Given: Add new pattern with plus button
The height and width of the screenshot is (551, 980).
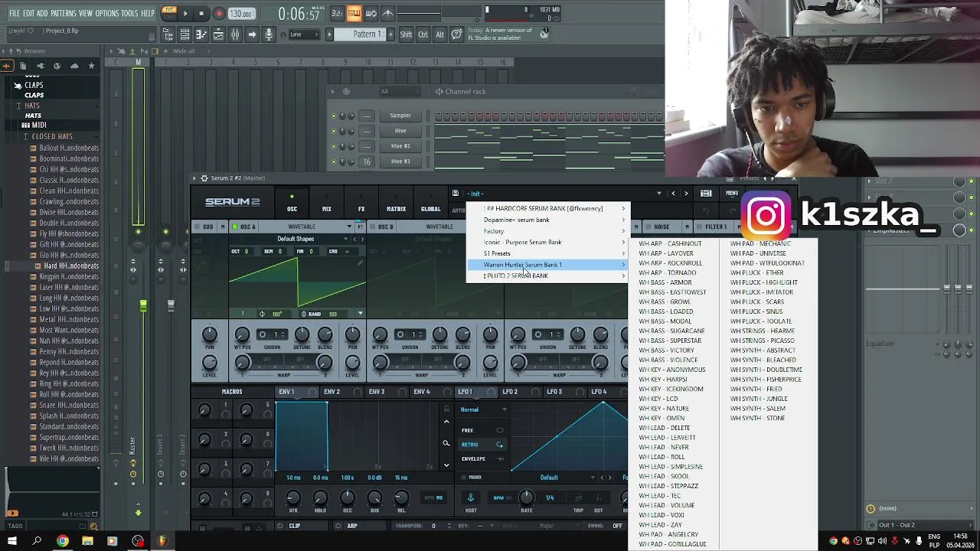Looking at the screenshot, I should click(x=389, y=34).
